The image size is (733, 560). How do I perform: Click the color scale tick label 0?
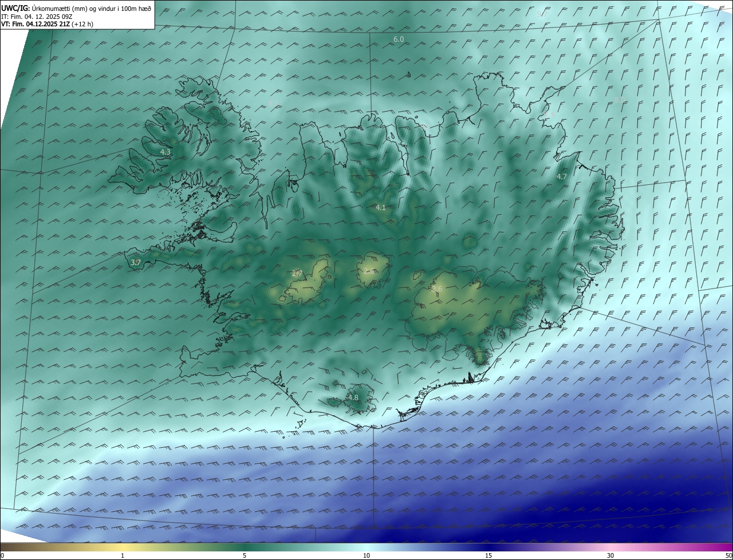tap(2, 555)
